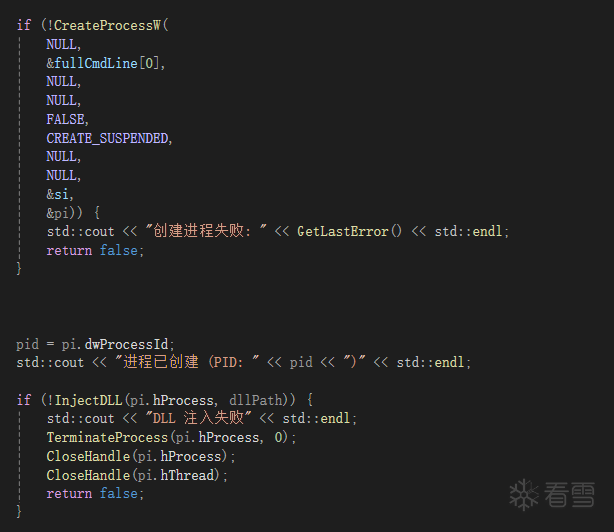614x532 pixels.
Task: Click the 看雪 watermark text
Action: coord(570,494)
